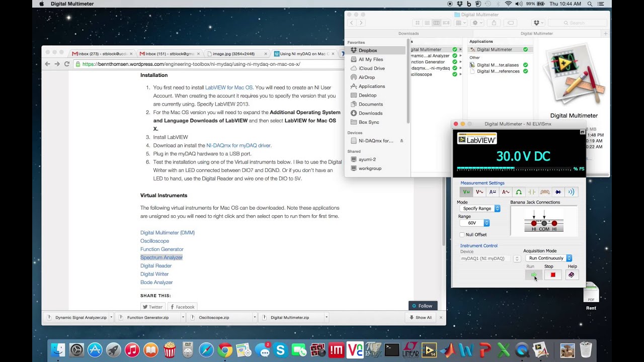Open Function Generator.zip download menu arrow

pos(183,318)
